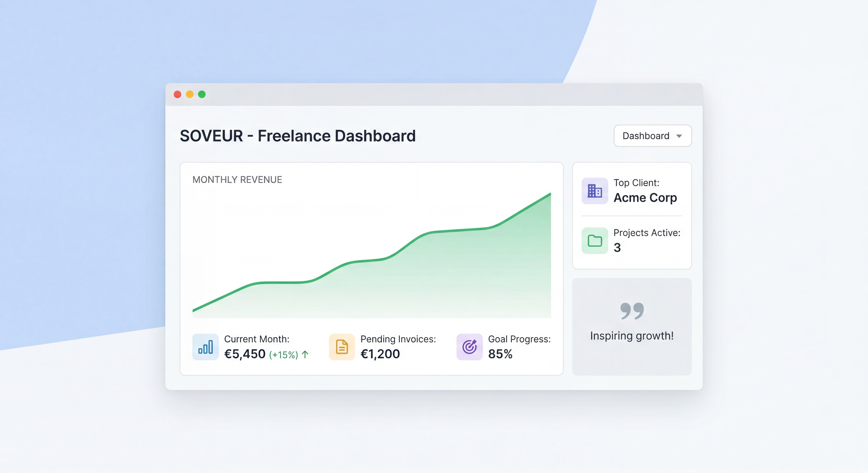Click the 85% goal progress value
This screenshot has height=473, width=868.
501,354
